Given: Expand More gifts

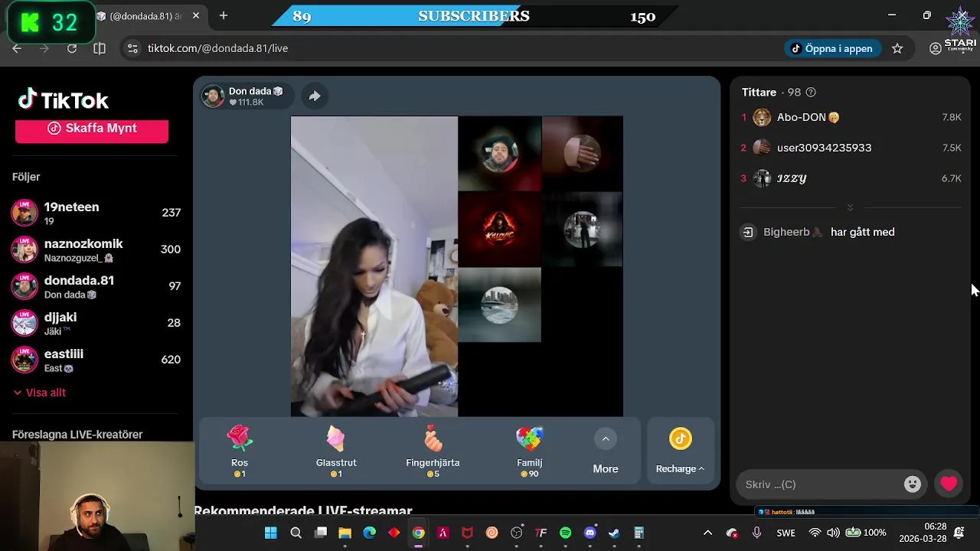Looking at the screenshot, I should tap(606, 452).
